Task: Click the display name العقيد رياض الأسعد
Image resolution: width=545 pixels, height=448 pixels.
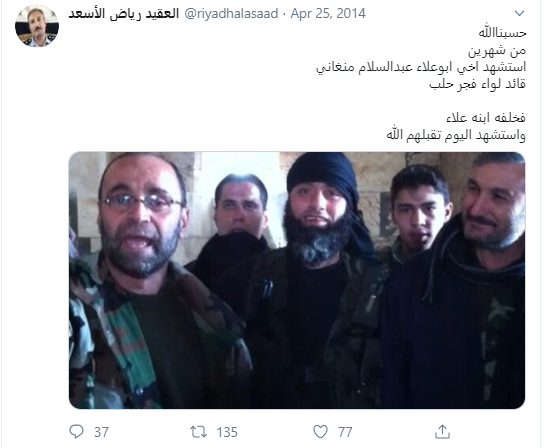Action: [x=123, y=14]
